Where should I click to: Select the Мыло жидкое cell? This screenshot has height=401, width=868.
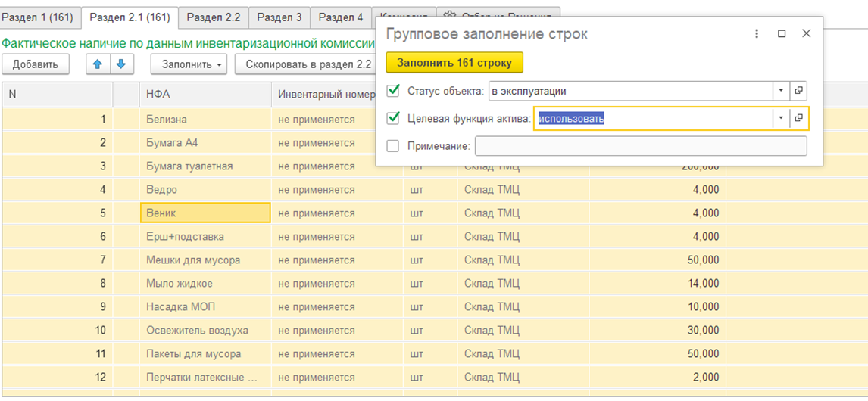[x=205, y=284]
